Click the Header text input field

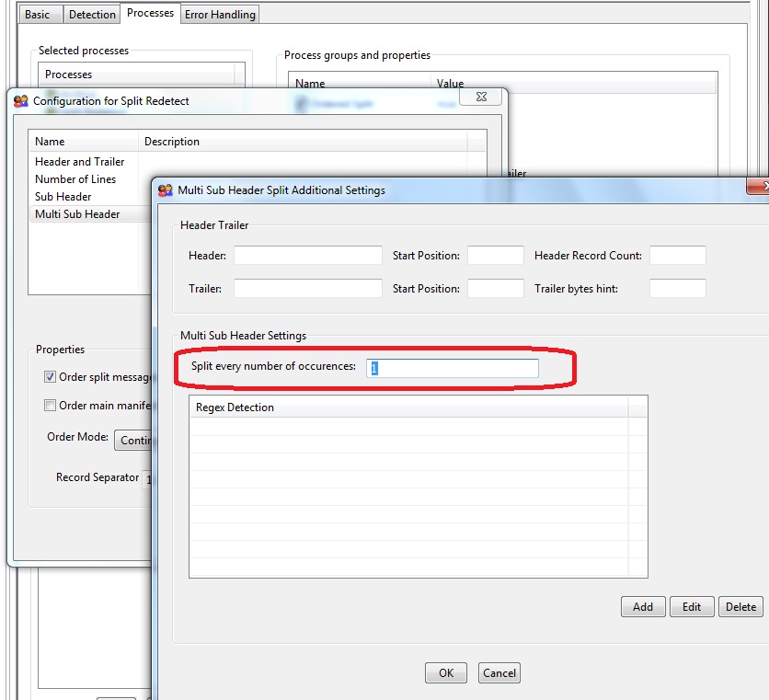(307, 255)
